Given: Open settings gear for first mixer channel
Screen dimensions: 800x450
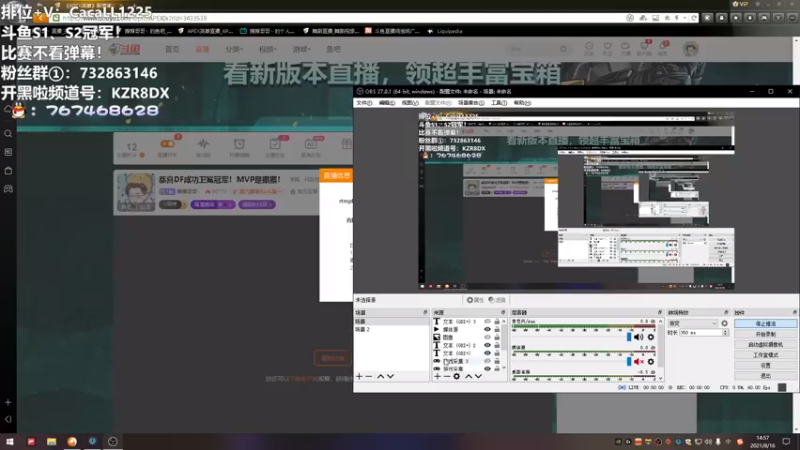Looking at the screenshot, I should pyautogui.click(x=651, y=337).
